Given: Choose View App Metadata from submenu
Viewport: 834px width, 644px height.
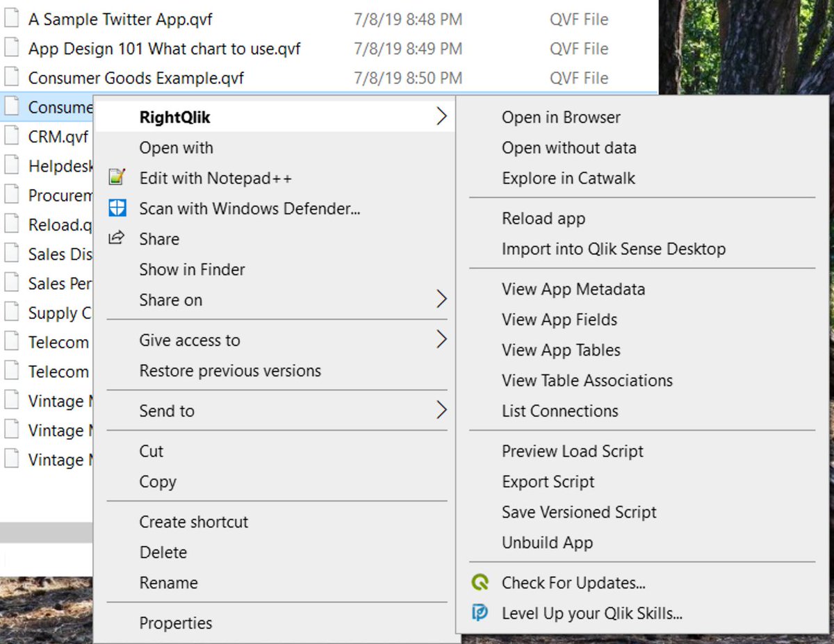Looking at the screenshot, I should 573,289.
